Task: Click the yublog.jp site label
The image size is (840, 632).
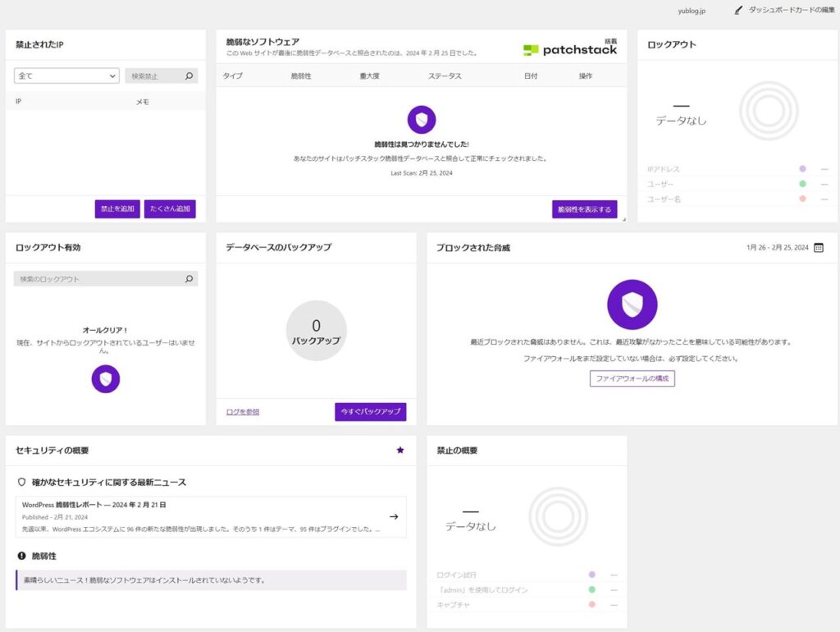Action: click(x=692, y=11)
